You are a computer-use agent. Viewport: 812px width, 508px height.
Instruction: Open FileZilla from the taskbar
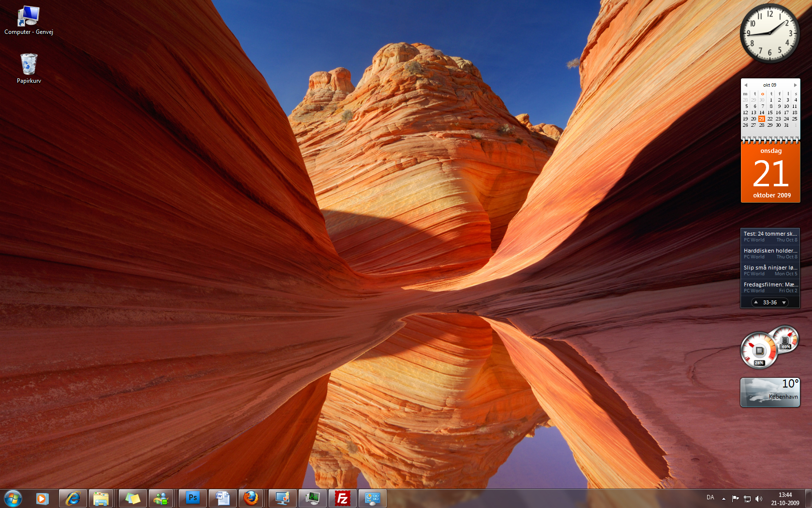coord(342,498)
